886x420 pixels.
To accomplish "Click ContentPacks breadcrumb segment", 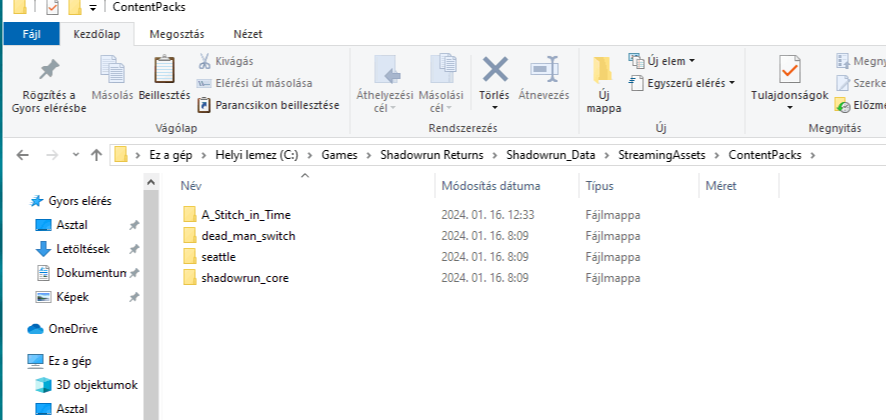I will [x=765, y=155].
